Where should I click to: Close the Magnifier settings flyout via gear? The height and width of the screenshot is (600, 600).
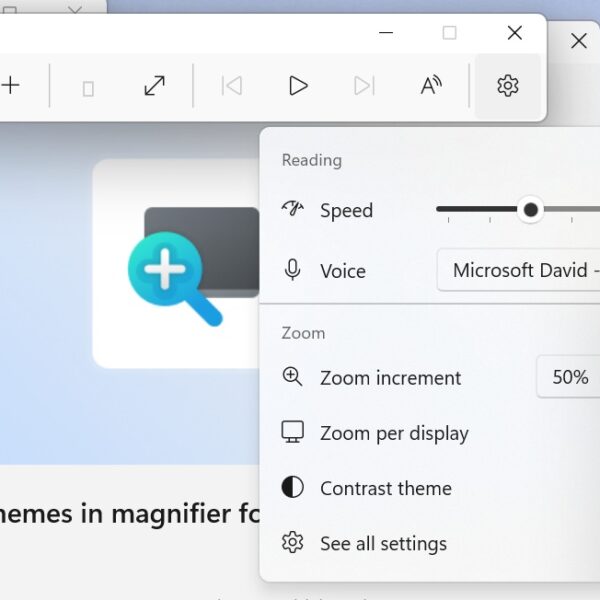pos(508,85)
